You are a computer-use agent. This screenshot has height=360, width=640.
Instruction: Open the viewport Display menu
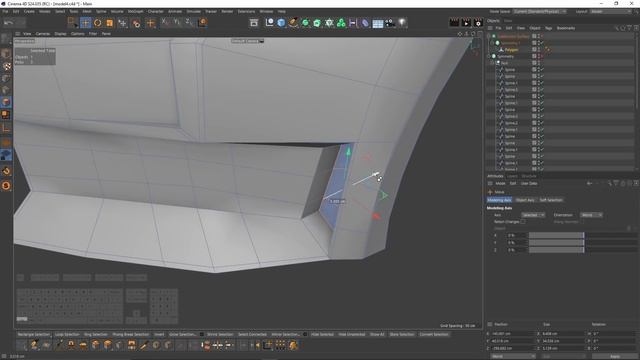60,34
